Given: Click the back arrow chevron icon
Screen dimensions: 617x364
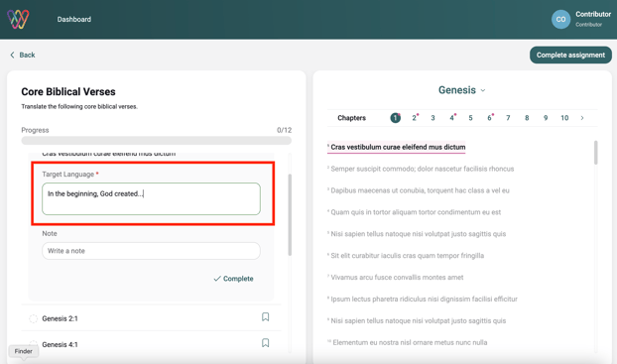Looking at the screenshot, I should 12,55.
